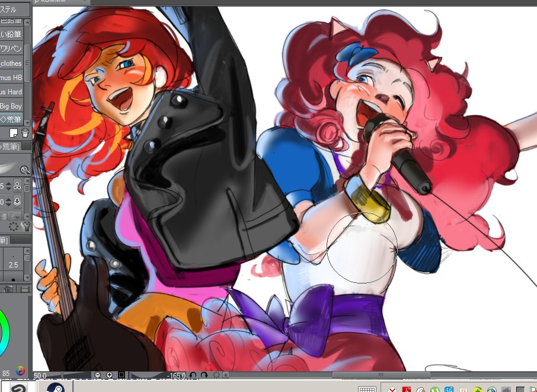
Task: Choose the い鉛筆 pencil entry
Action: (11, 34)
